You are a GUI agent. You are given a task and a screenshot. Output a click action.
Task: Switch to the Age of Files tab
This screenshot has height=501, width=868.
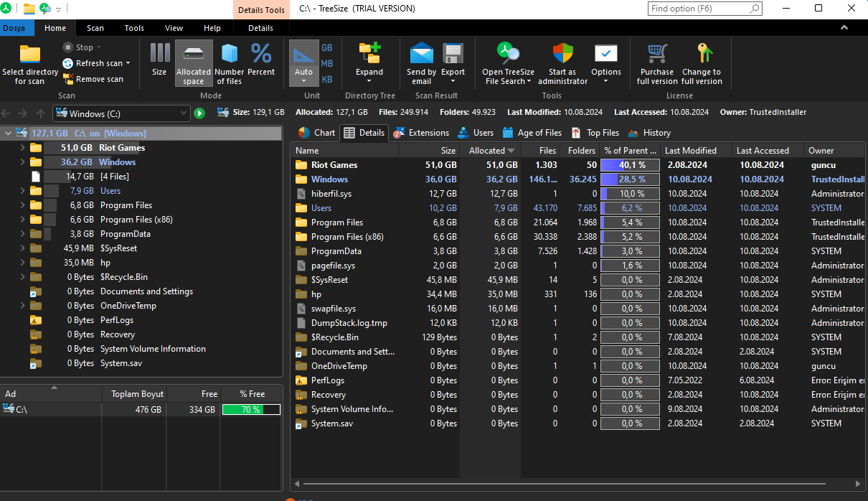pyautogui.click(x=532, y=133)
